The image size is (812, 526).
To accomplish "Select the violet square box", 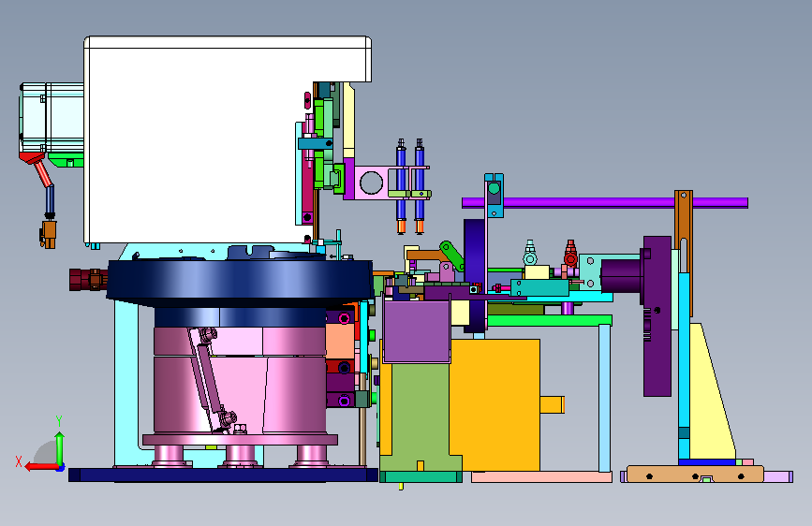I will coord(417,331).
